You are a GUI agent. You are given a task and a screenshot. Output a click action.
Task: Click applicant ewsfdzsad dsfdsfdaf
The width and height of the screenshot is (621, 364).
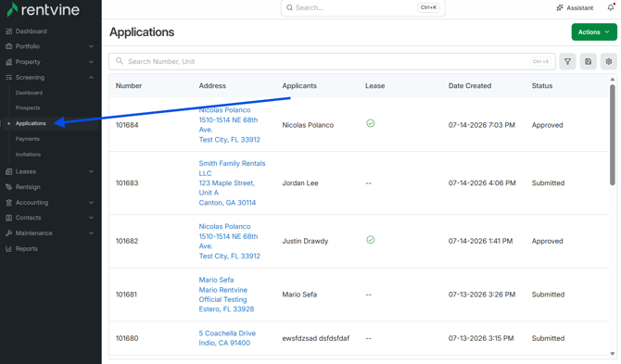coord(316,338)
